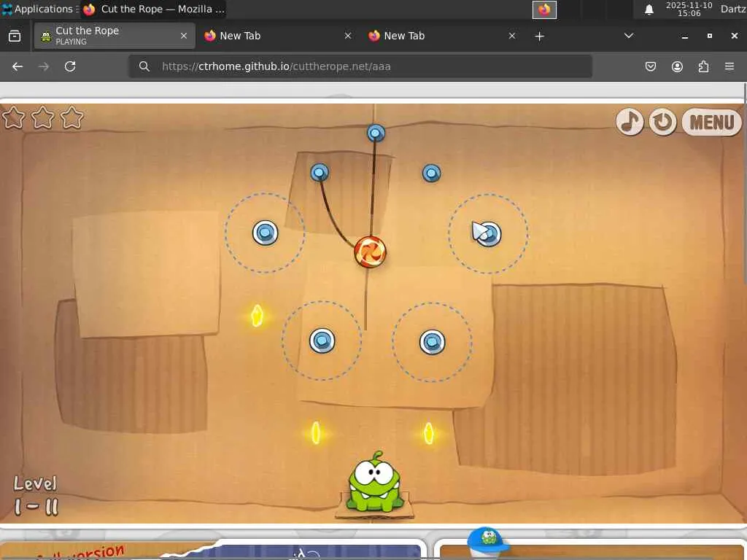Open the Firefox View icon left of tabs

(15, 36)
